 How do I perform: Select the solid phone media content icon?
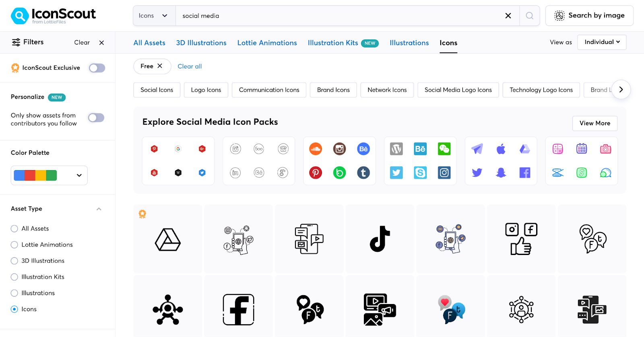click(x=592, y=309)
